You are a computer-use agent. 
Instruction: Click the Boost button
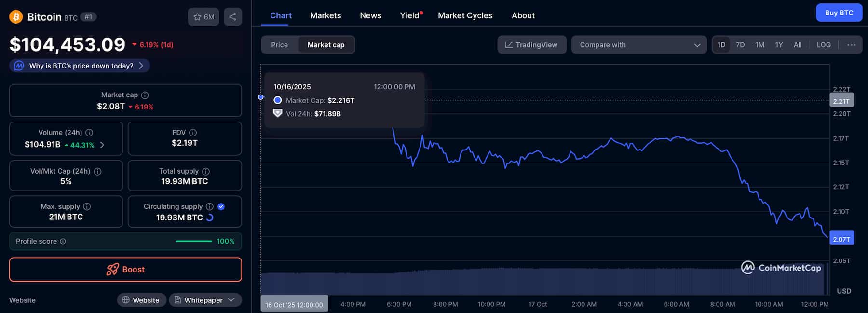pyautogui.click(x=125, y=269)
